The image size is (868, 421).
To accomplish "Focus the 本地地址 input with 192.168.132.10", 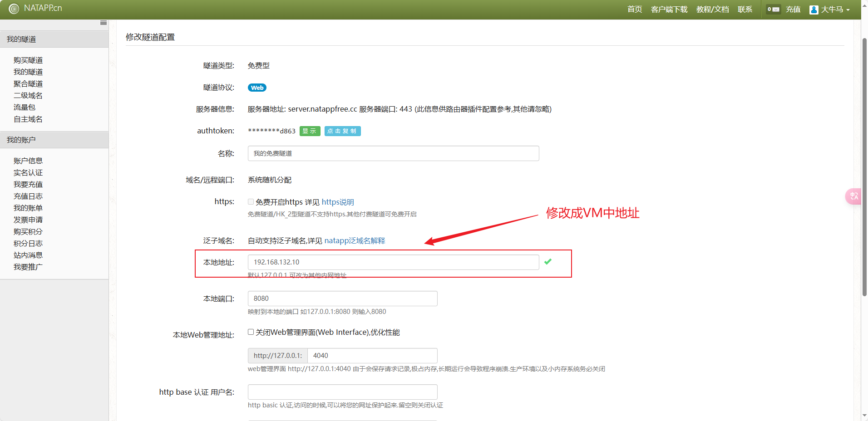I will point(393,262).
